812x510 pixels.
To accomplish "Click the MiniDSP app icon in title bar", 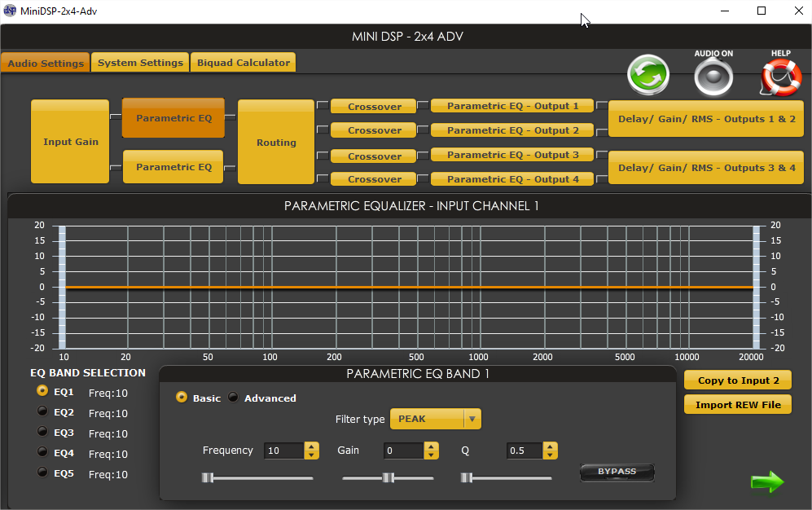I will click(x=9, y=11).
